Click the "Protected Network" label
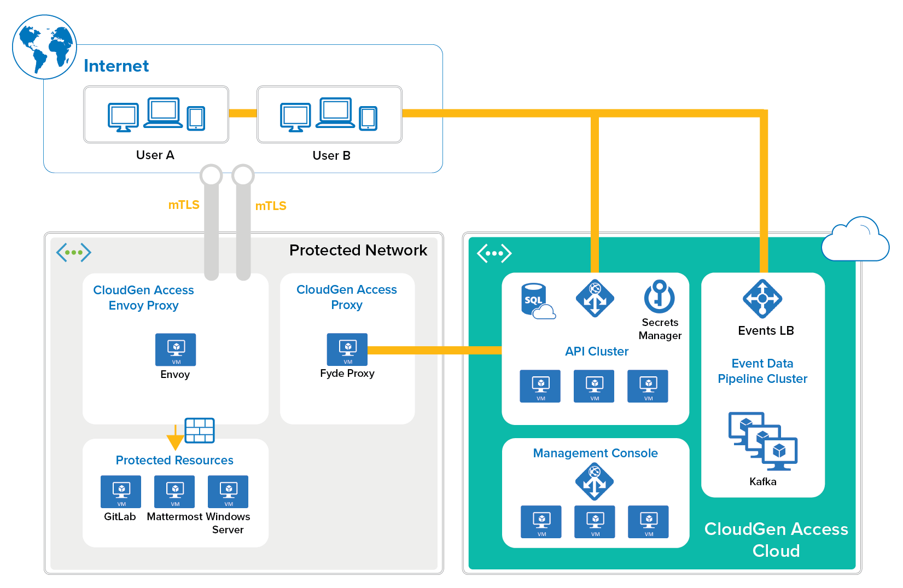Image resolution: width=903 pixels, height=588 pixels. pyautogui.click(x=358, y=250)
